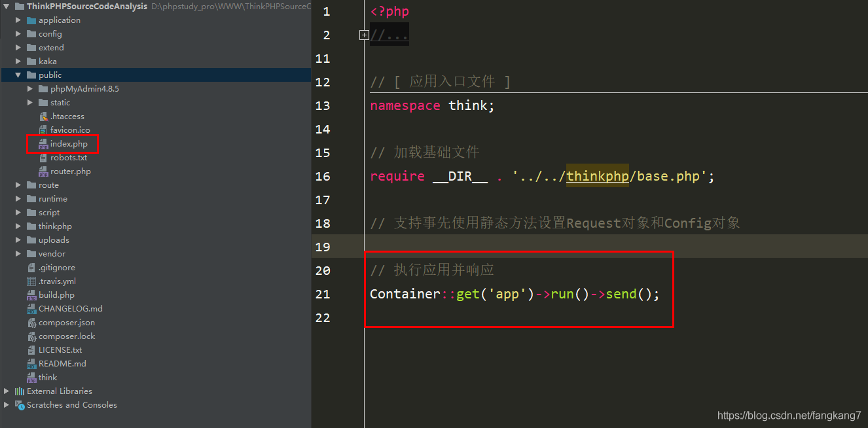Click the image icon next to favicon.ico
Viewport: 868px width, 428px height.
pyautogui.click(x=44, y=130)
